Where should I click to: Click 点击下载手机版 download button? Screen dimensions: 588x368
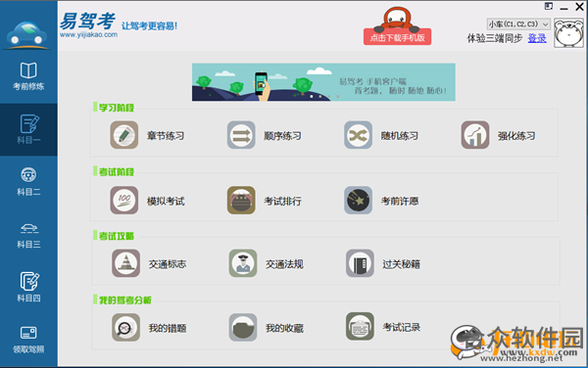click(x=397, y=37)
